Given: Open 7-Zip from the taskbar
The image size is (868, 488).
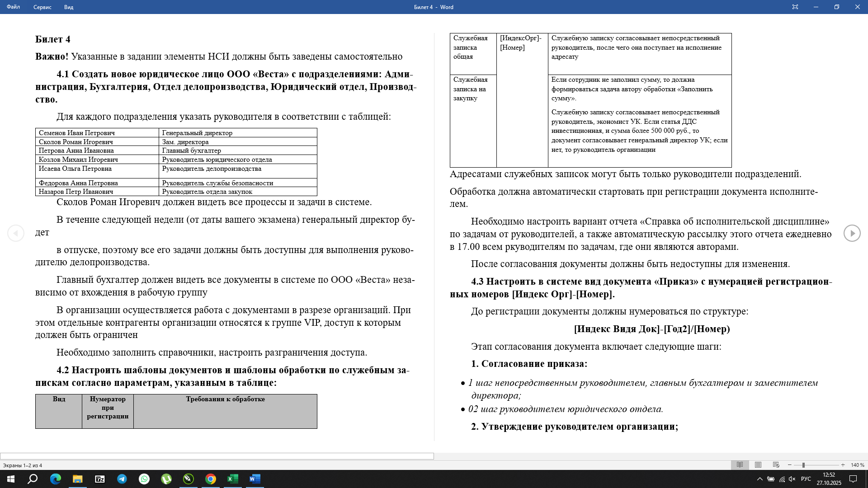Looking at the screenshot, I should pos(100,480).
